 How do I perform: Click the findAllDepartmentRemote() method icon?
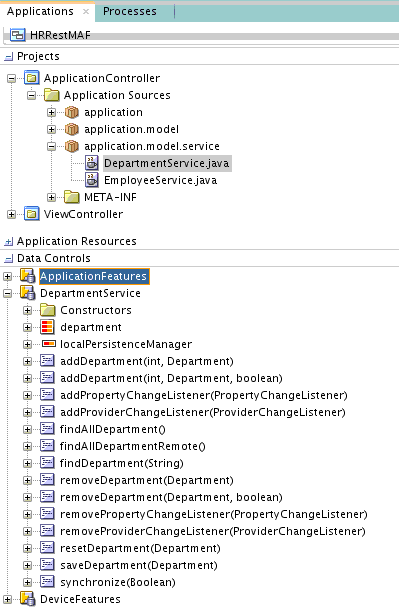pos(47,446)
